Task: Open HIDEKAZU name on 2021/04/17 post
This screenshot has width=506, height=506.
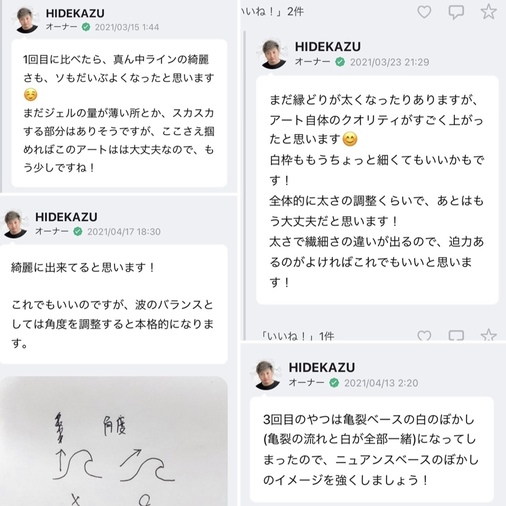Action: (66, 217)
